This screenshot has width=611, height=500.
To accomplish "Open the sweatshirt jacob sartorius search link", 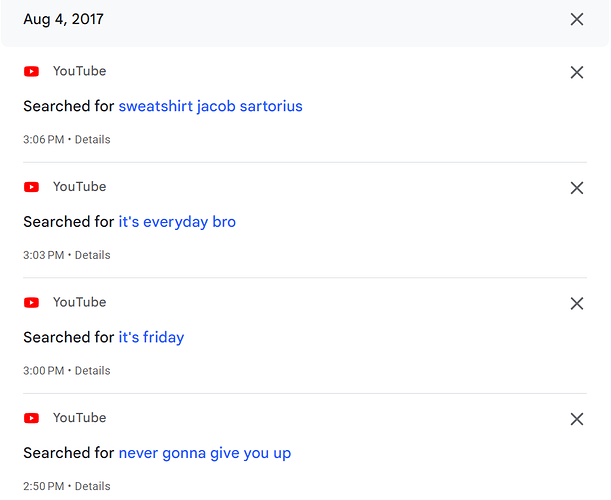I will 210,106.
